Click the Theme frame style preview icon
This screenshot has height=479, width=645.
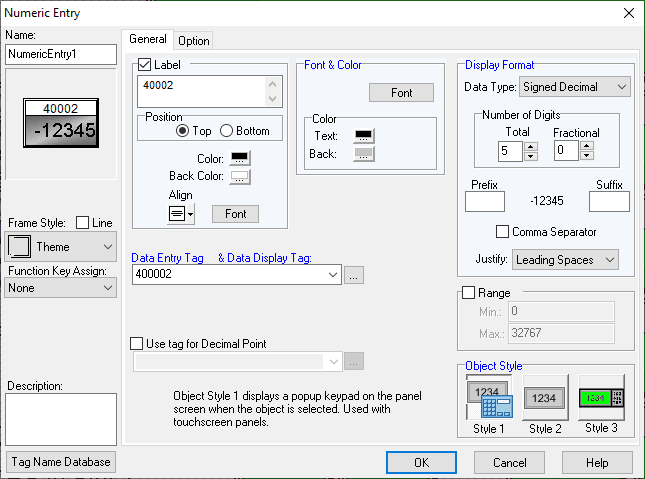point(19,246)
